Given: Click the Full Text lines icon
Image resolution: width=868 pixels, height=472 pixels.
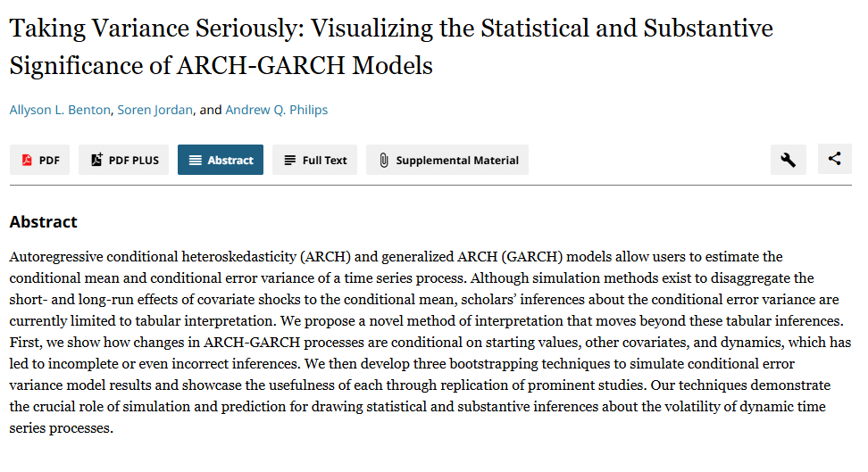Looking at the screenshot, I should [289, 161].
